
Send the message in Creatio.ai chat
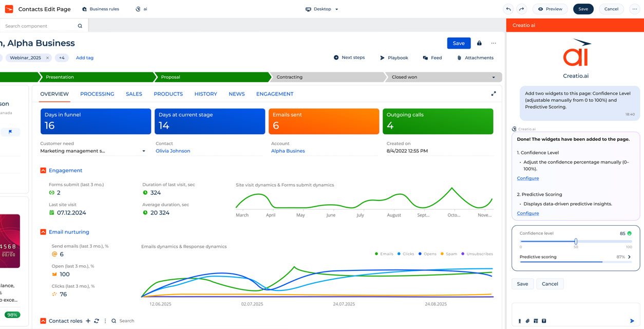tap(632, 321)
